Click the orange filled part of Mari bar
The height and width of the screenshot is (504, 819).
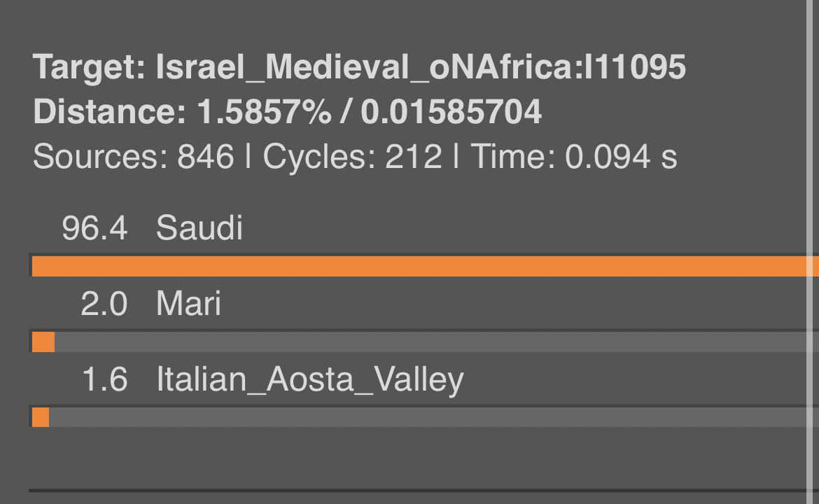click(43, 342)
